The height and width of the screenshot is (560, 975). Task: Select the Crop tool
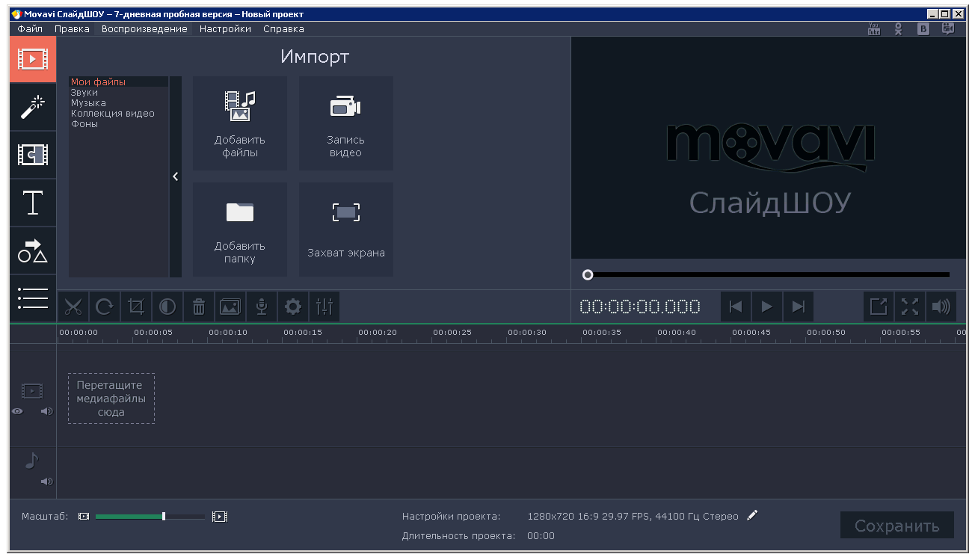coord(136,307)
